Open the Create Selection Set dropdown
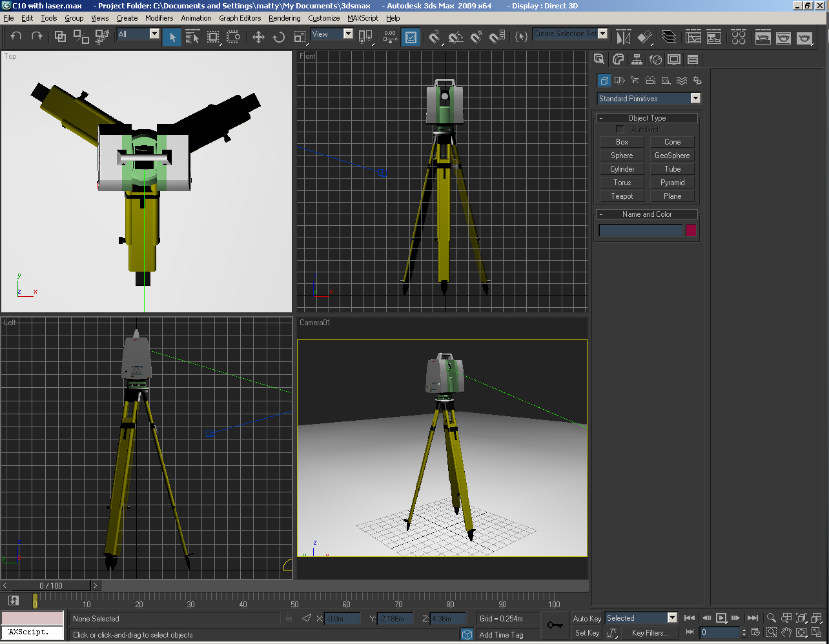 (x=603, y=34)
